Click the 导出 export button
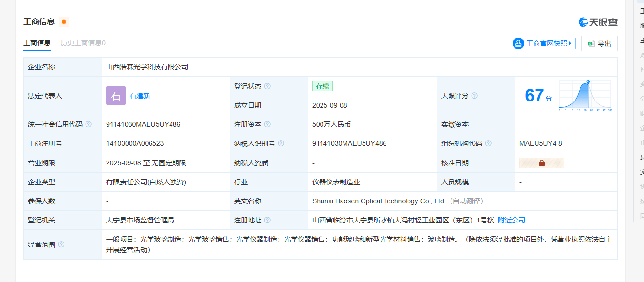The image size is (644, 282). point(600,43)
